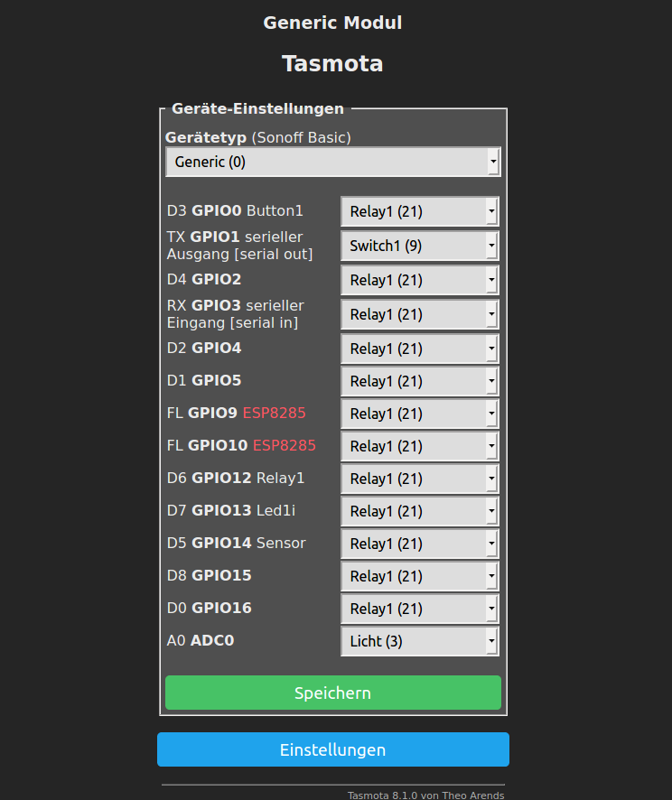Go back via the Einstellungen button

(x=332, y=749)
